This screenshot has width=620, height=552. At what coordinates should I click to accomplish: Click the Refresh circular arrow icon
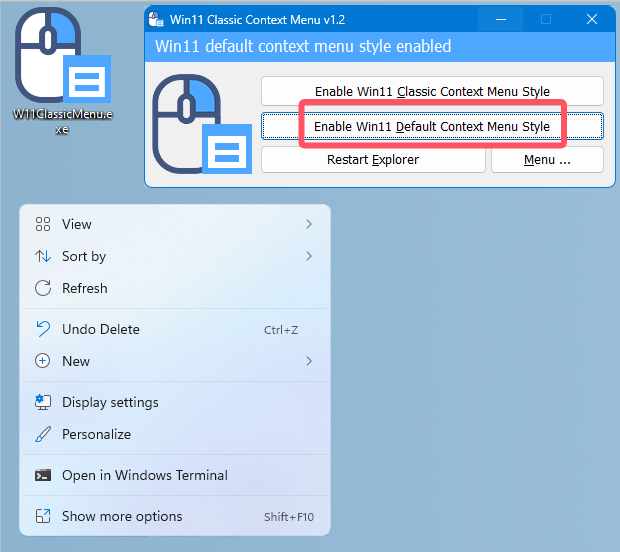coord(43,288)
